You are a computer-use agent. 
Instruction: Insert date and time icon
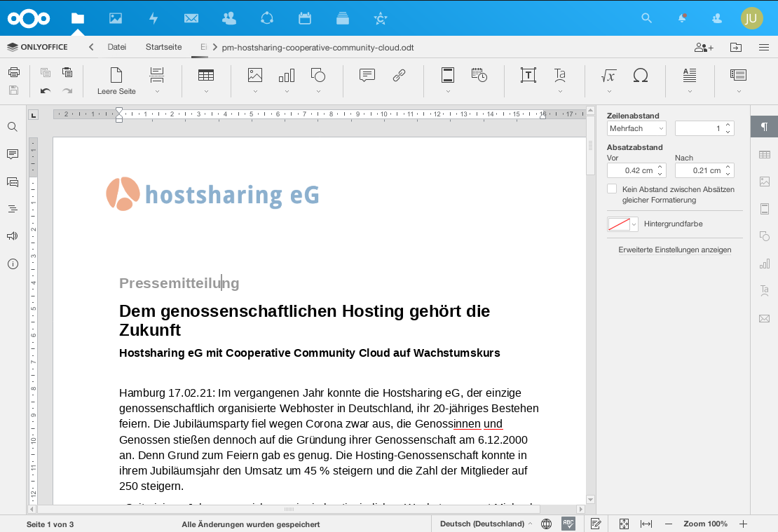[479, 75]
